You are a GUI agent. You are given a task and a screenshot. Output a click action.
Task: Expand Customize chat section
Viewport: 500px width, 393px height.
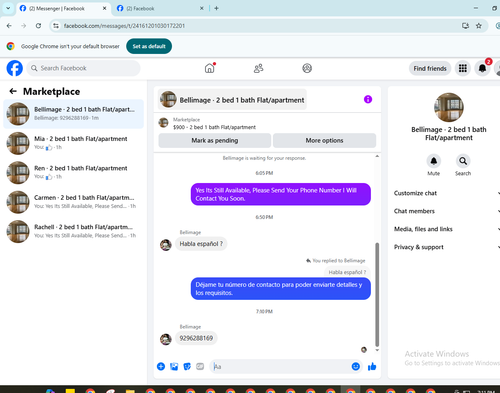coord(447,193)
